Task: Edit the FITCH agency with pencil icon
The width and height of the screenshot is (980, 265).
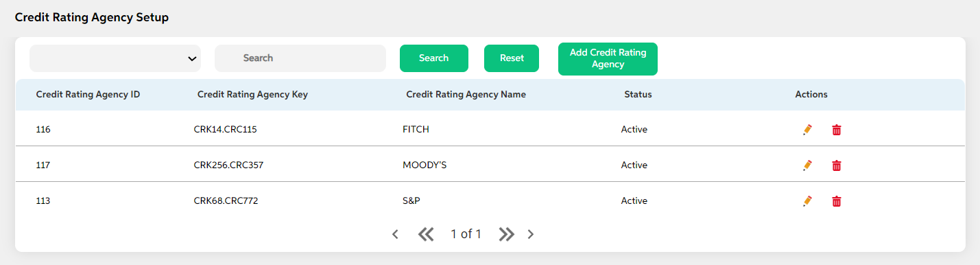Action: (807, 130)
